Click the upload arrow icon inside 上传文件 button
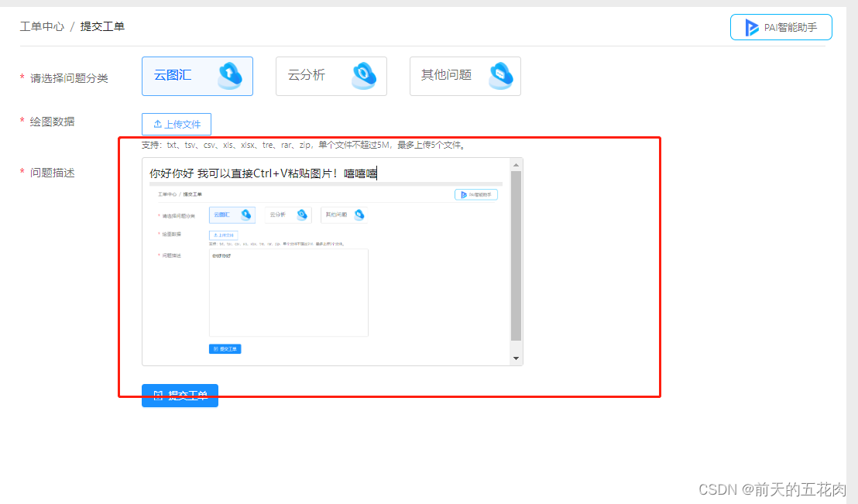Screen dimensions: 858x504 tap(158, 124)
